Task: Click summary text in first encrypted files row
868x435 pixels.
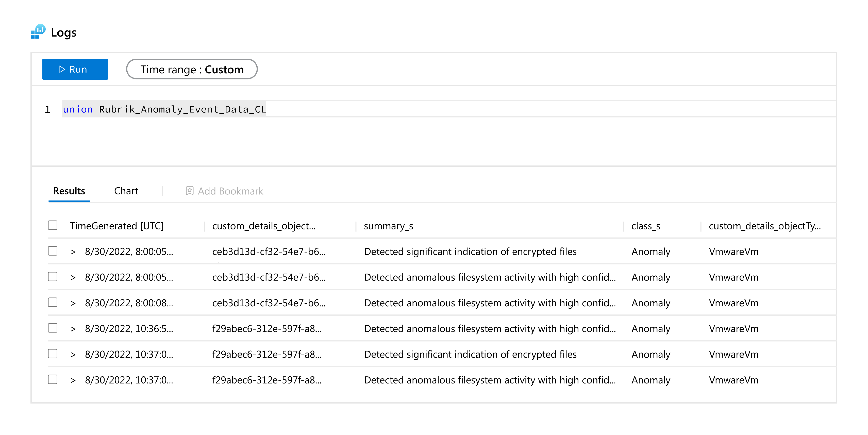Action: pyautogui.click(x=470, y=252)
